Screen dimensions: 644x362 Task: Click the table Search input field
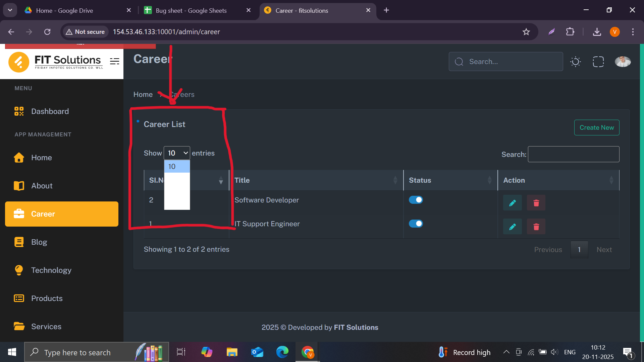pyautogui.click(x=573, y=154)
